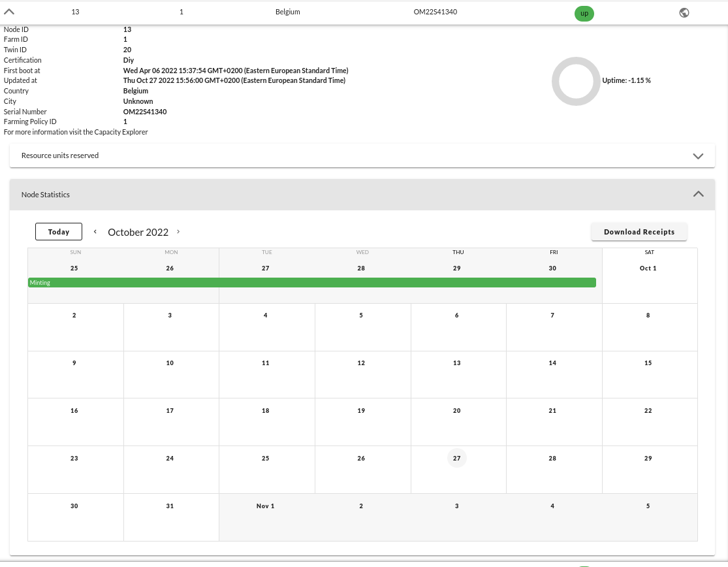
Task: Click the green Minting bar in the calendar
Action: pos(312,282)
